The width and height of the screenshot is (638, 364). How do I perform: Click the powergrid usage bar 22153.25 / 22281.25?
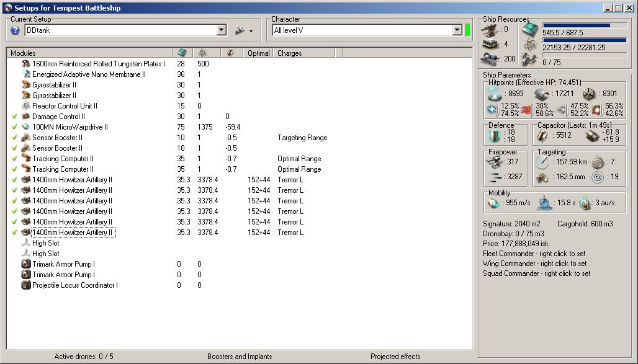(x=585, y=40)
